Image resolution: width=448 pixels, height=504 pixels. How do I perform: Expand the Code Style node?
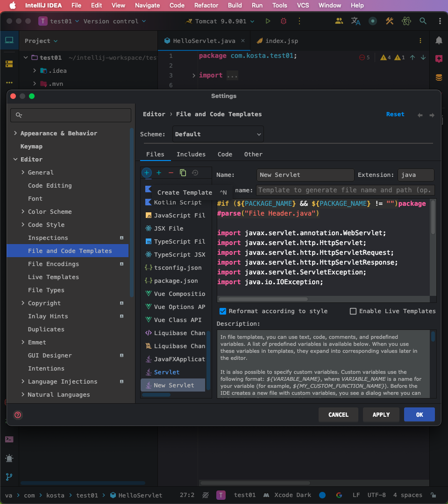click(x=23, y=224)
